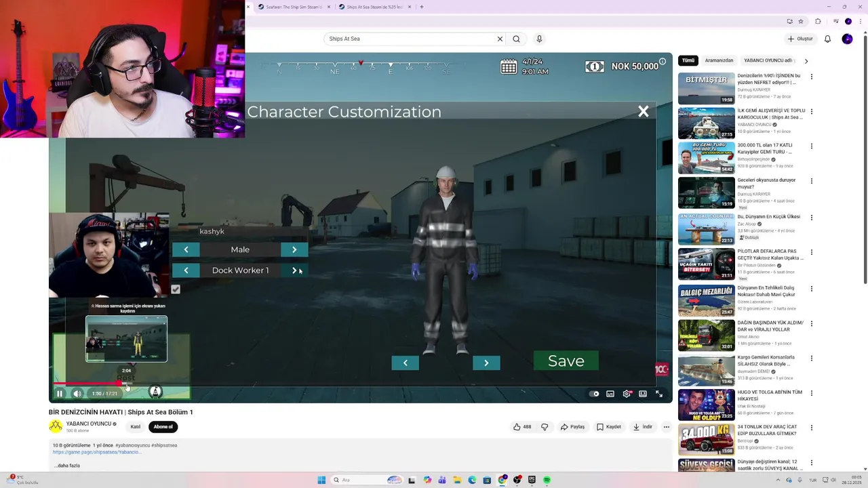Open the game.page/shipsatsea link in description
Viewport: 868px width, 488px height.
pos(96,452)
